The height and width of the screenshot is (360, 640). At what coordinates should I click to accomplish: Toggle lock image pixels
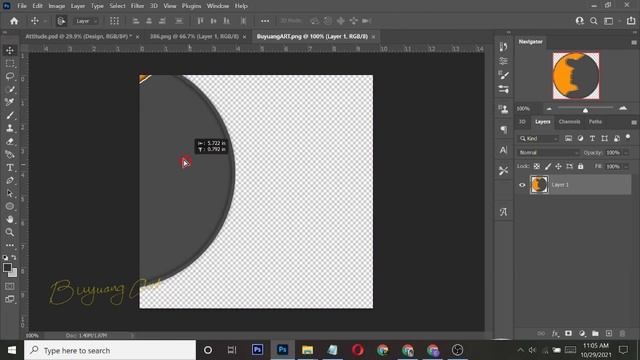[x=548, y=166]
